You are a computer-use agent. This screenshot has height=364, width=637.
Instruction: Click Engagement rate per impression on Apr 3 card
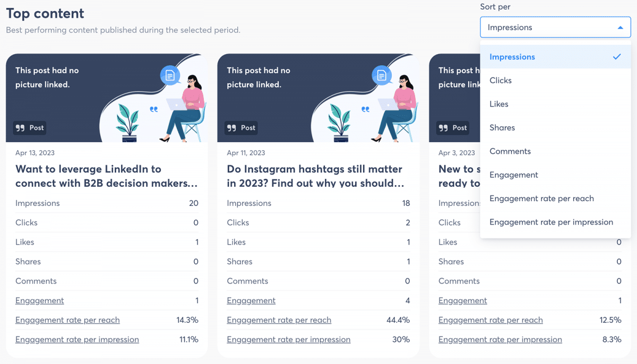click(500, 340)
